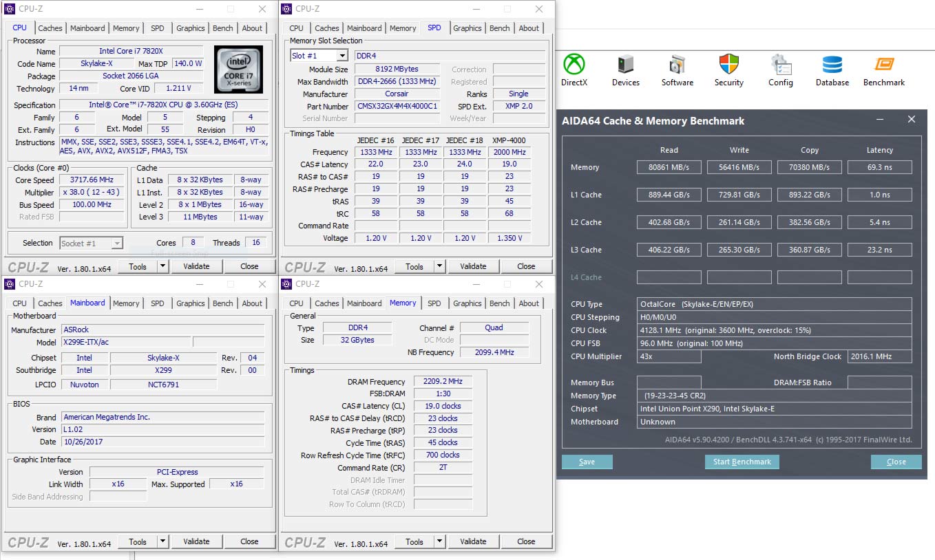The width and height of the screenshot is (935, 560).
Task: Click the Channel # value Quad
Action: point(494,327)
